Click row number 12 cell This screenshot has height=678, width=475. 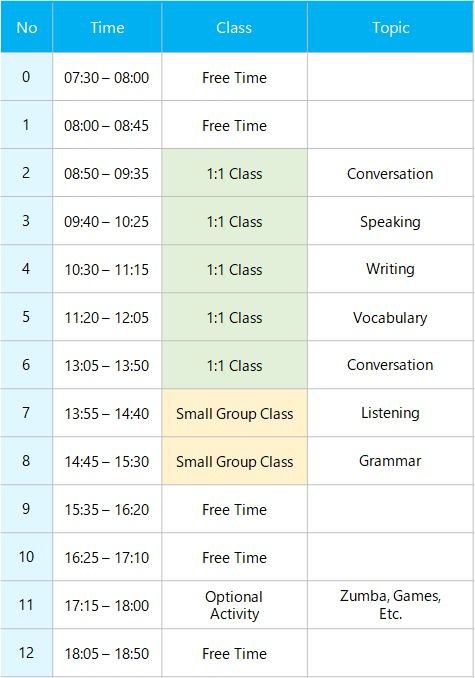[x=27, y=653]
